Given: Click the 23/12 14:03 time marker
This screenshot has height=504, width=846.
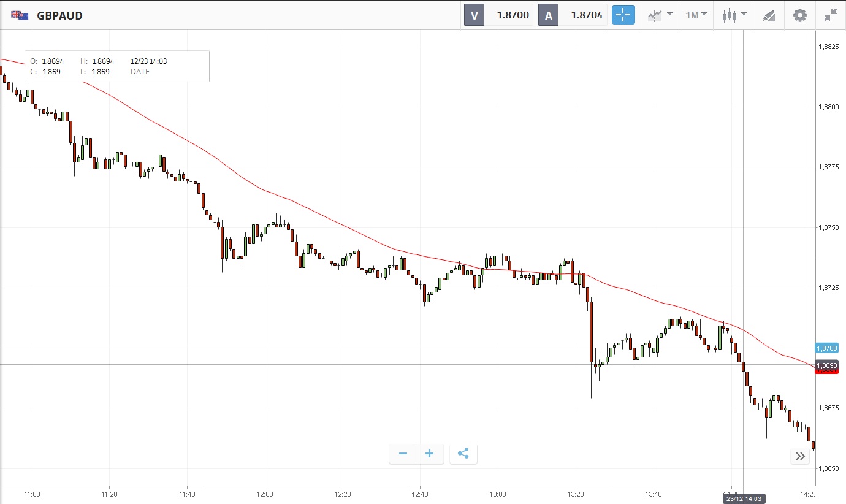Looking at the screenshot, I should (x=743, y=498).
